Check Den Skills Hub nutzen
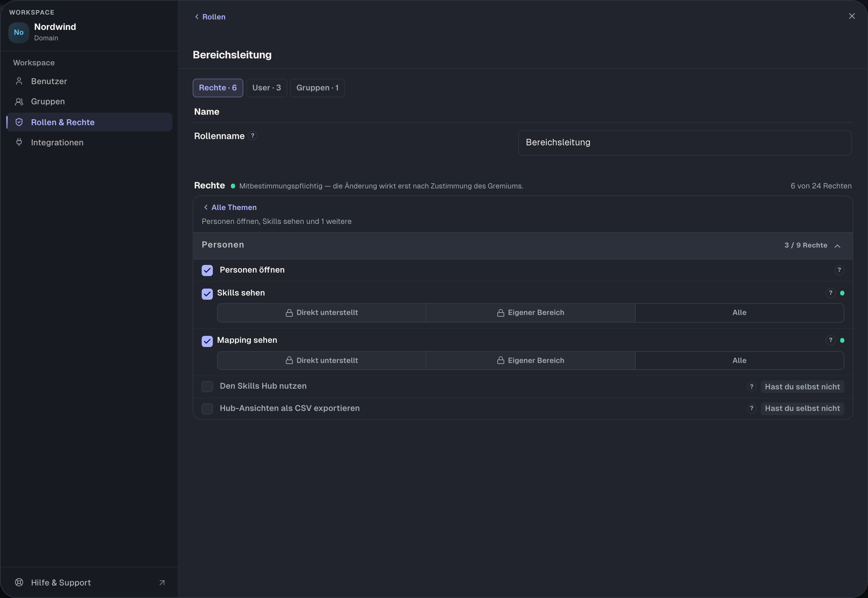This screenshot has width=868, height=598. pyautogui.click(x=207, y=386)
